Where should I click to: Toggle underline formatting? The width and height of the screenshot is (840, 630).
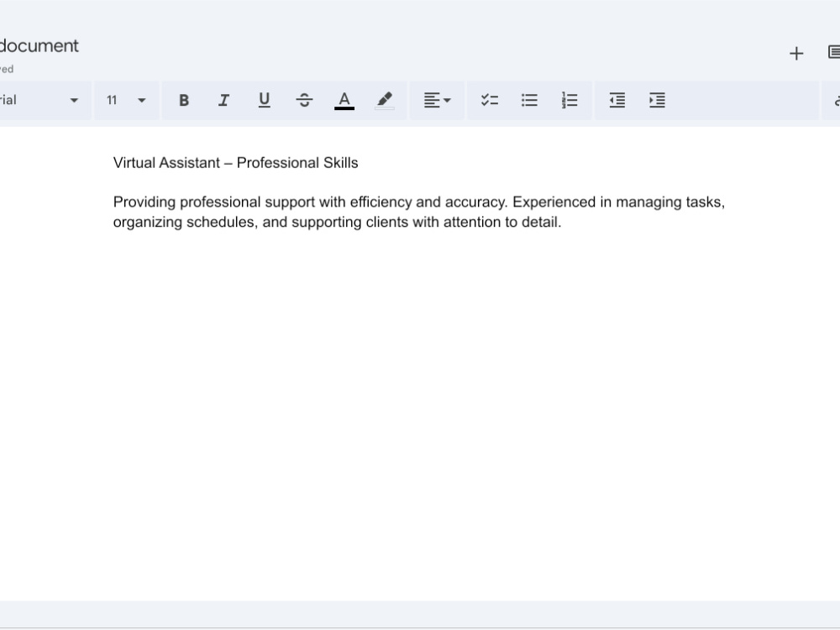(x=264, y=100)
